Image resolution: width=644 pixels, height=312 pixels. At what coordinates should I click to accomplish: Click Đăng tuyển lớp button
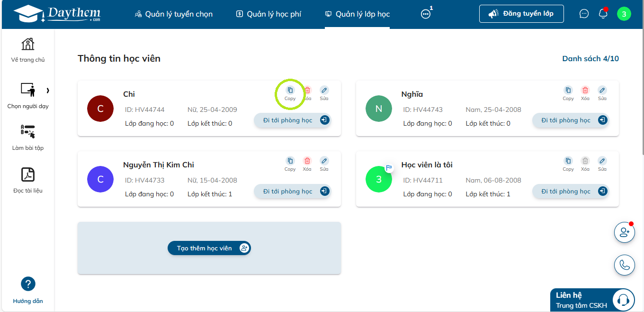[521, 14]
